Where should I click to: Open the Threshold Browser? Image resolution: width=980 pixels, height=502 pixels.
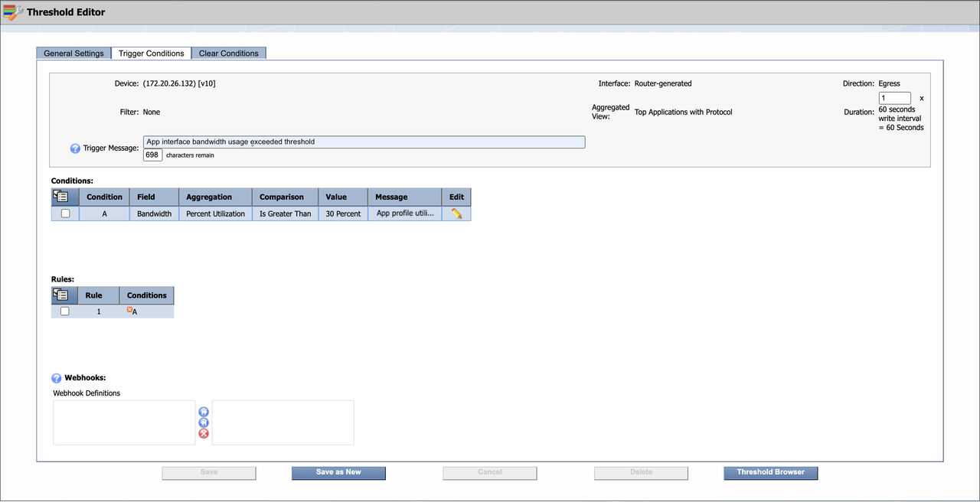[770, 473]
